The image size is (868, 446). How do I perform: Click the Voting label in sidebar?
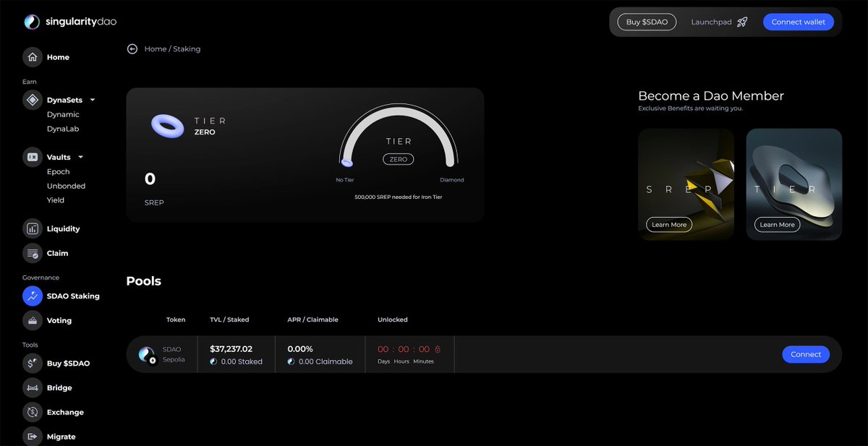[x=59, y=320]
